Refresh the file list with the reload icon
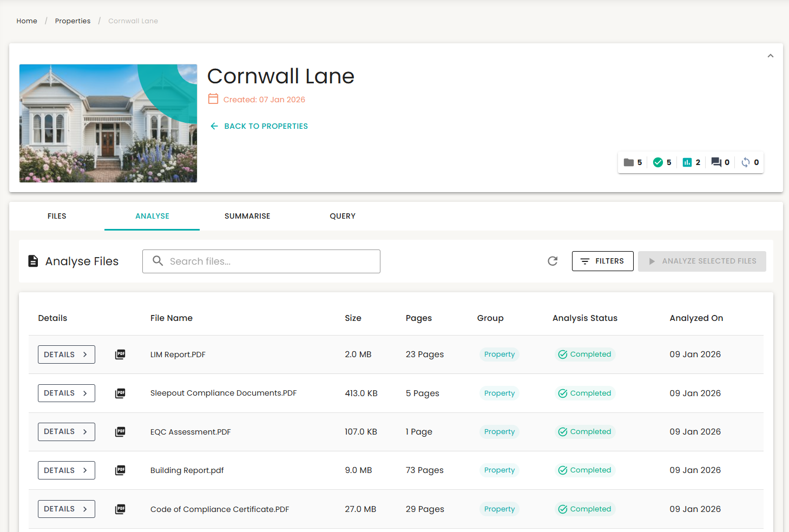789x532 pixels. (x=553, y=261)
